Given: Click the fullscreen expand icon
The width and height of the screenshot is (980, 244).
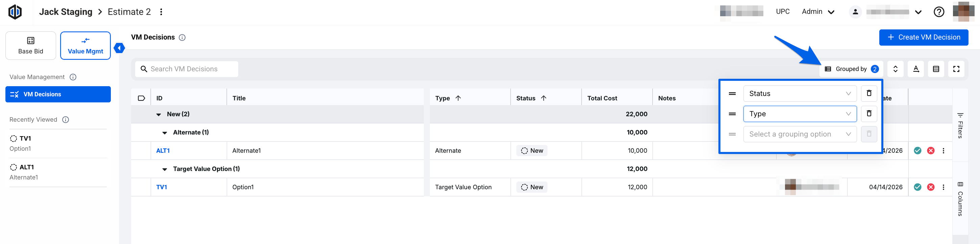Looking at the screenshot, I should tap(956, 69).
